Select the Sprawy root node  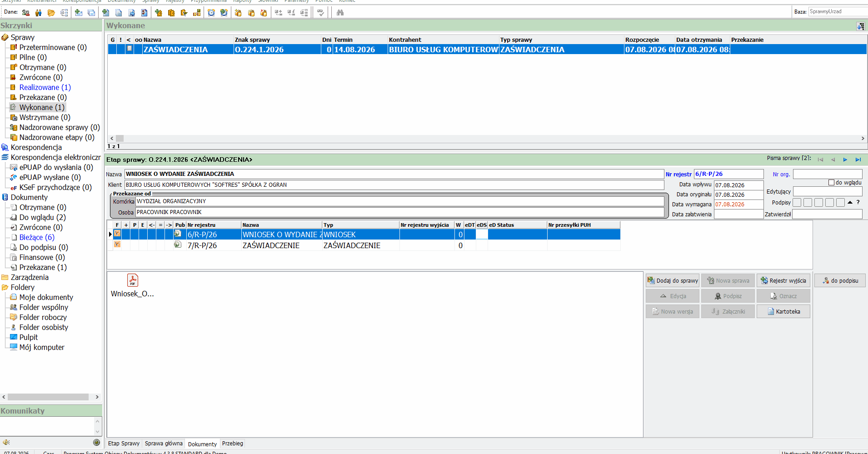pos(23,37)
